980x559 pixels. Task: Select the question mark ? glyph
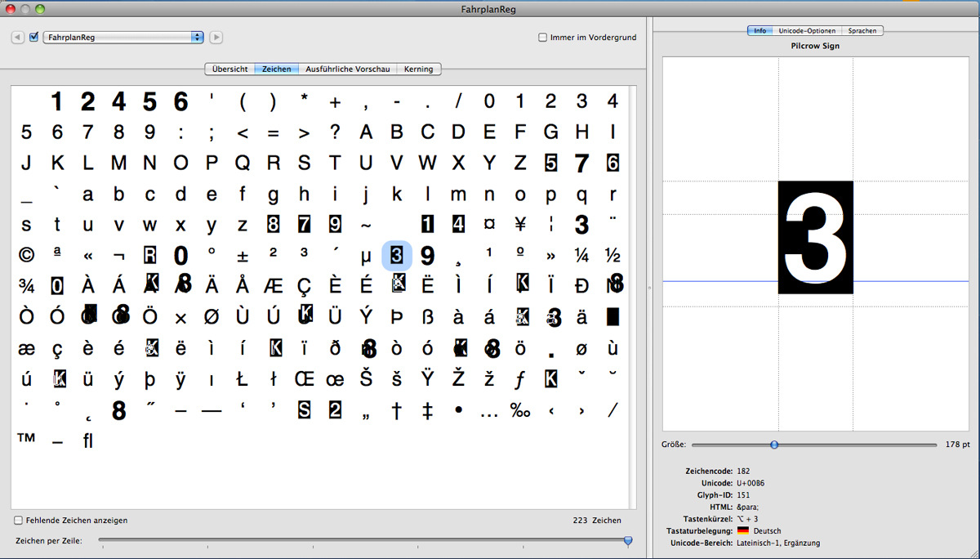coord(335,132)
